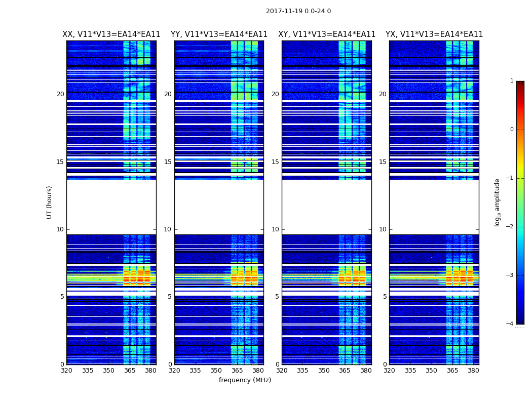
Task: Click the XX polarization panel title
Action: pos(111,34)
